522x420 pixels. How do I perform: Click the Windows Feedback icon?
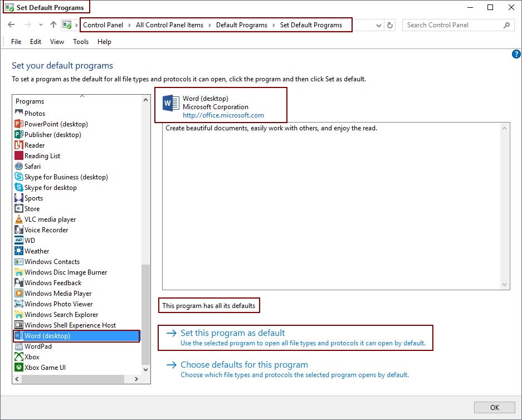coord(19,282)
